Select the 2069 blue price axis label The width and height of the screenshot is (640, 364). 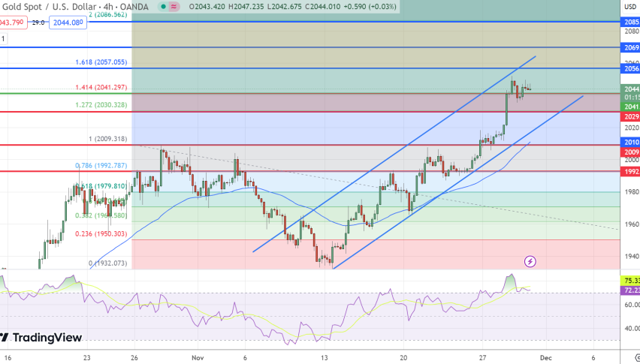tap(631, 47)
